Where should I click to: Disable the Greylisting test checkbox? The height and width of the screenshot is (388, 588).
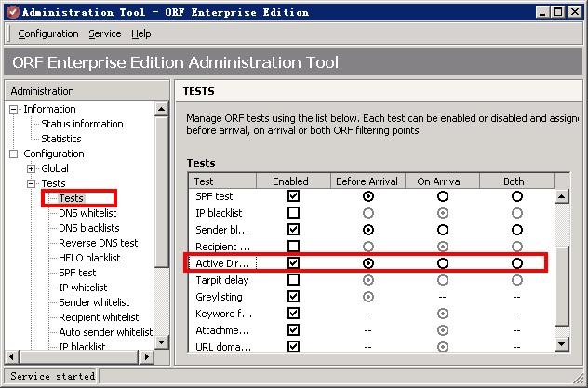pyautogui.click(x=294, y=297)
